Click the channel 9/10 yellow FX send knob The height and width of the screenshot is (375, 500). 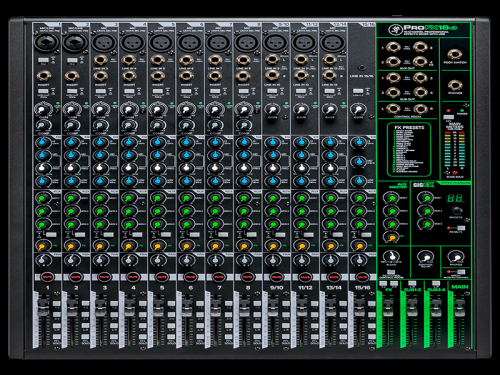pos(273,246)
